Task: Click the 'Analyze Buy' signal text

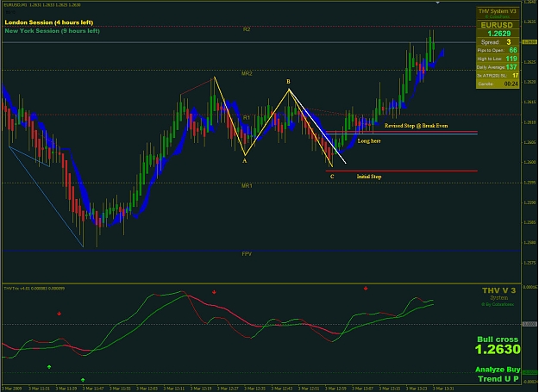Action: pos(498,370)
